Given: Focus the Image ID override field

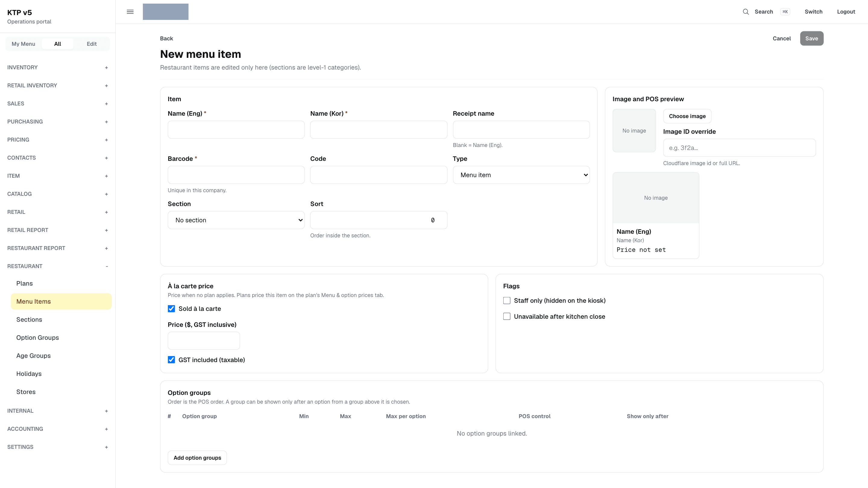Looking at the screenshot, I should click(739, 148).
